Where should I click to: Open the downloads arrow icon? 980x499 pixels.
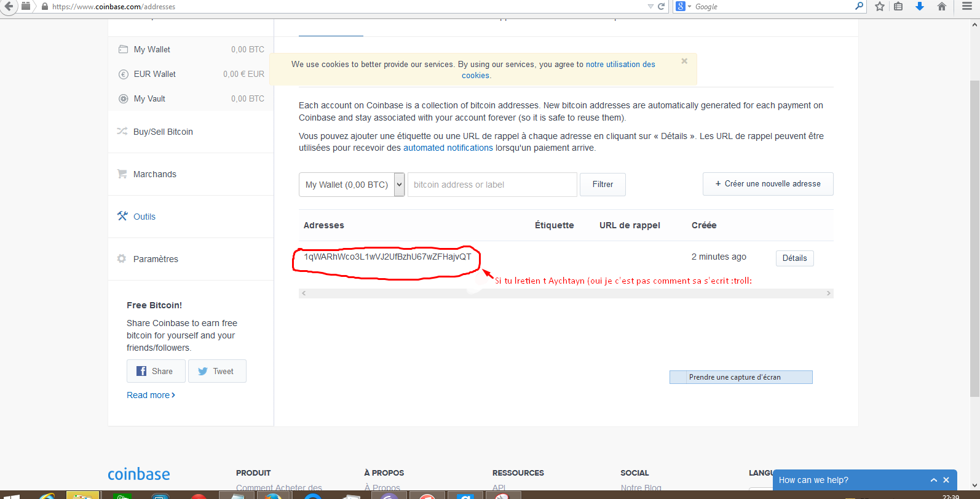(x=920, y=6)
